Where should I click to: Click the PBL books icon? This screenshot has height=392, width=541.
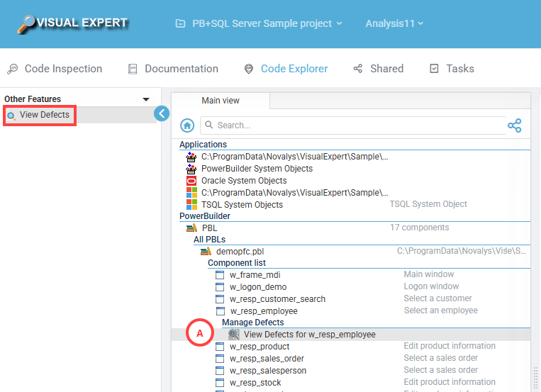tap(191, 228)
